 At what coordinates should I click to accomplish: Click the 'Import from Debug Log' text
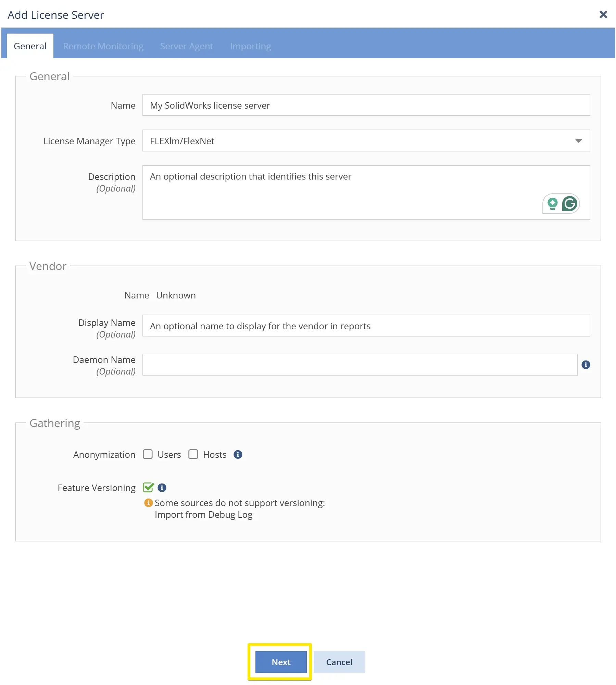(x=203, y=515)
